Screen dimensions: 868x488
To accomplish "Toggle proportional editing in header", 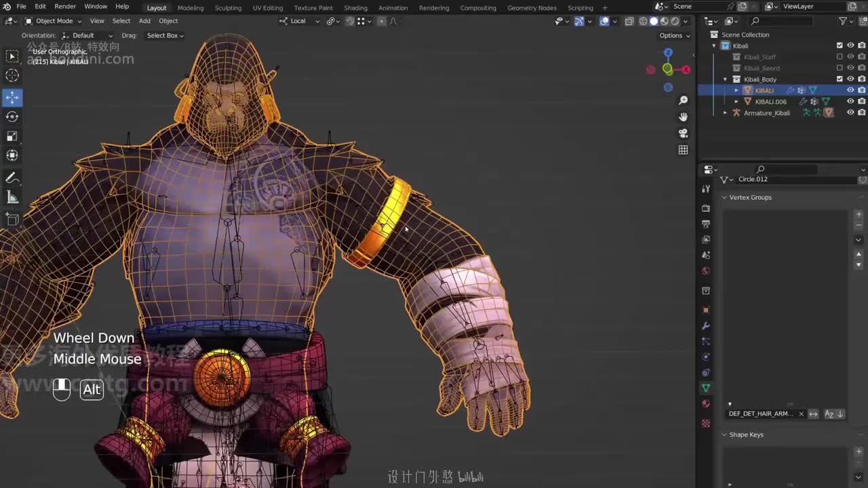I will click(x=382, y=21).
